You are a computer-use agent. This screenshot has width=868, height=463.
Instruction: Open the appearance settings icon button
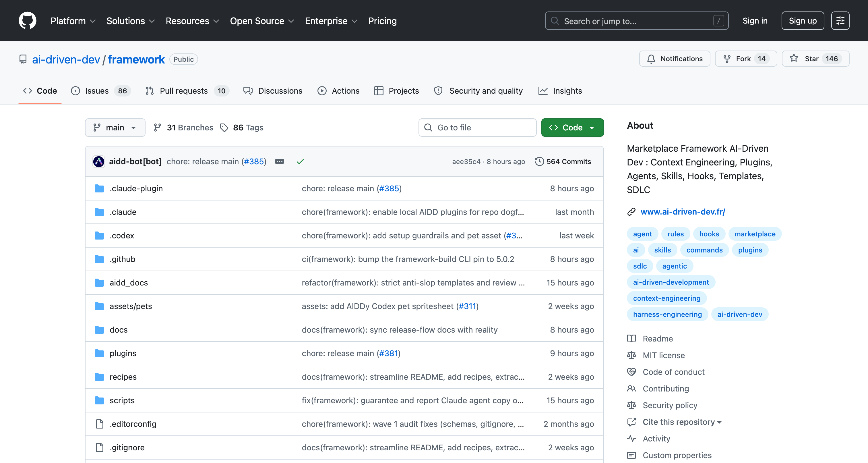pyautogui.click(x=840, y=21)
